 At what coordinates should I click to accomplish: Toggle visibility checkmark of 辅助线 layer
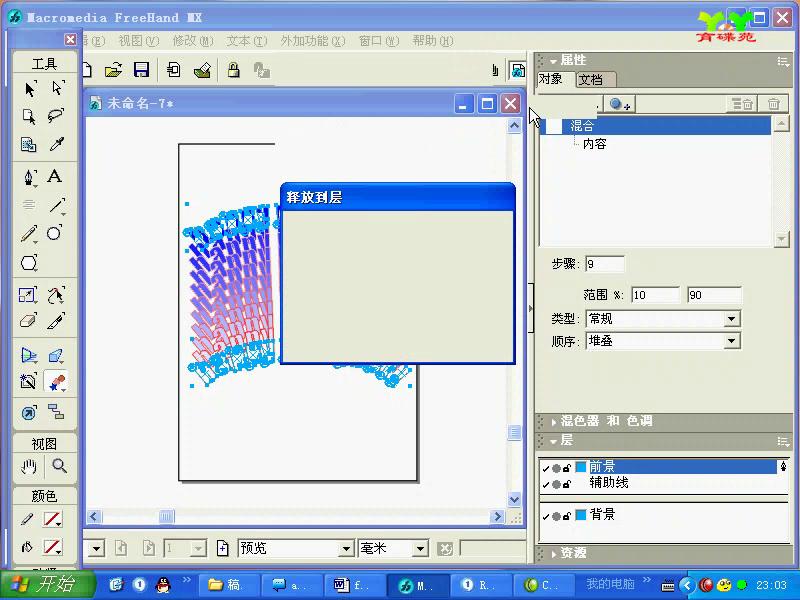tap(546, 484)
